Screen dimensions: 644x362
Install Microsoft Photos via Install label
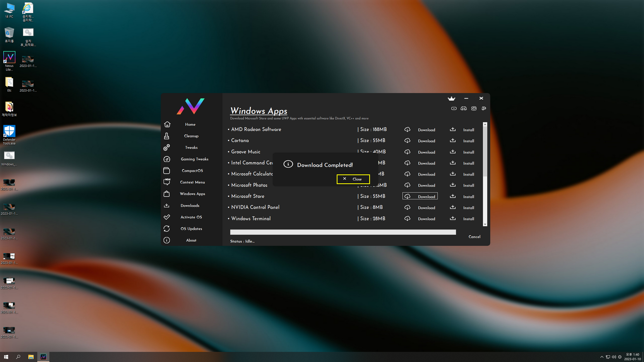tap(469, 186)
